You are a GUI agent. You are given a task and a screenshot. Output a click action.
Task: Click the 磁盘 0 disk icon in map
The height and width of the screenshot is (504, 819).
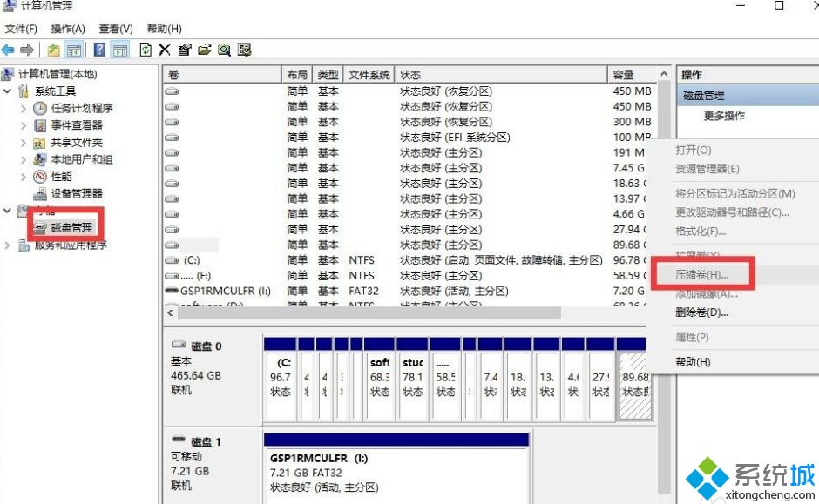click(179, 345)
